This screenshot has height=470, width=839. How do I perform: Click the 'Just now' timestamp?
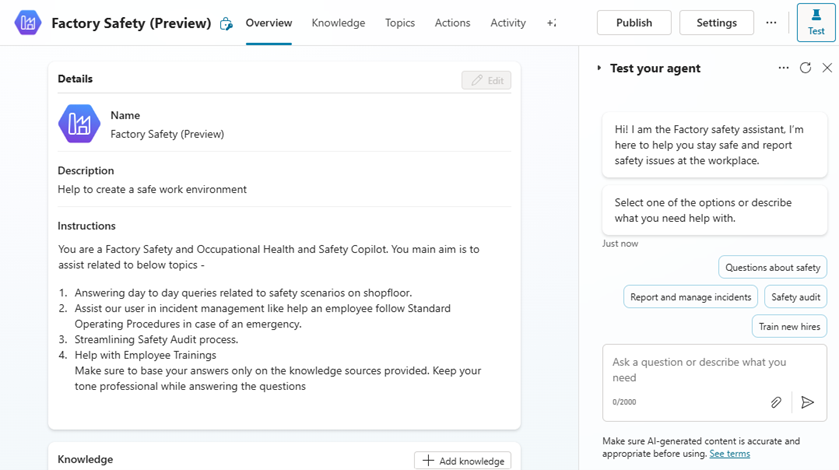pyautogui.click(x=620, y=244)
